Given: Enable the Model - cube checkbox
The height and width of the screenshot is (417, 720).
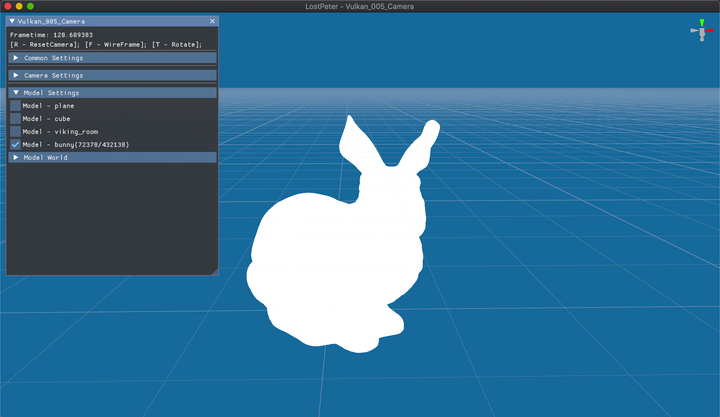Looking at the screenshot, I should [15, 119].
